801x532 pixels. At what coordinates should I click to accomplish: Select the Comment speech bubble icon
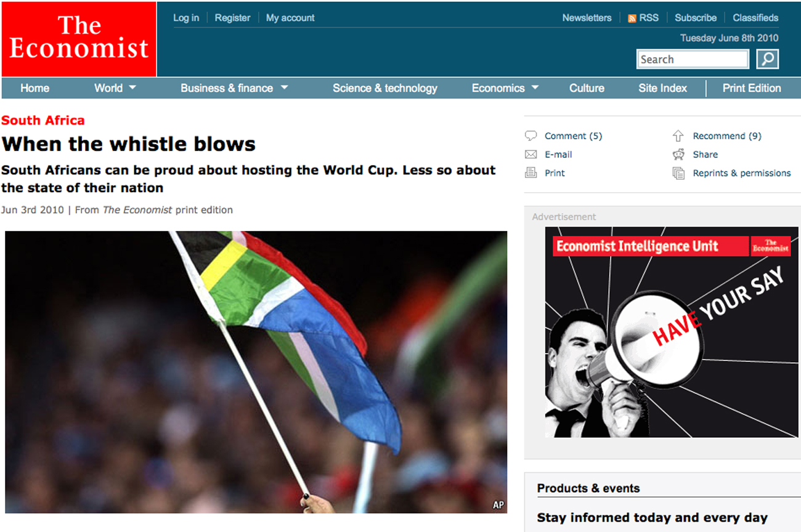531,135
